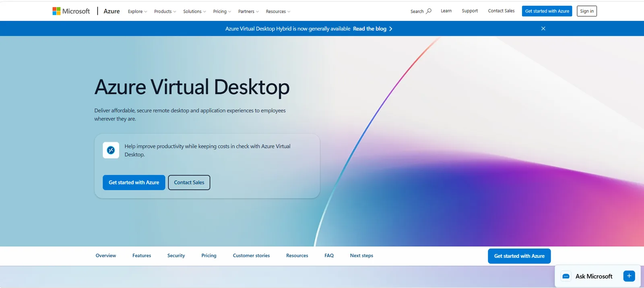Screen dimensions: 644x288
Task: Expand the Partners dropdown menu
Action: click(248, 11)
